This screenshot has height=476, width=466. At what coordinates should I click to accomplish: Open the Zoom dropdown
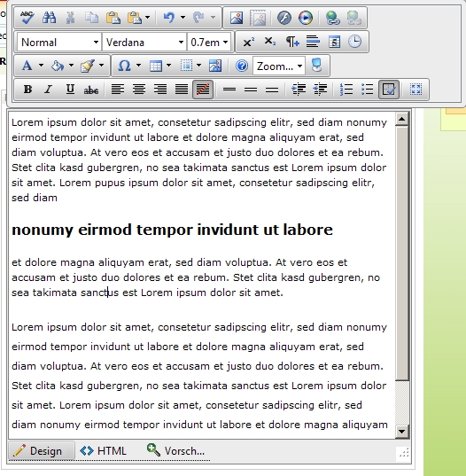(x=279, y=66)
